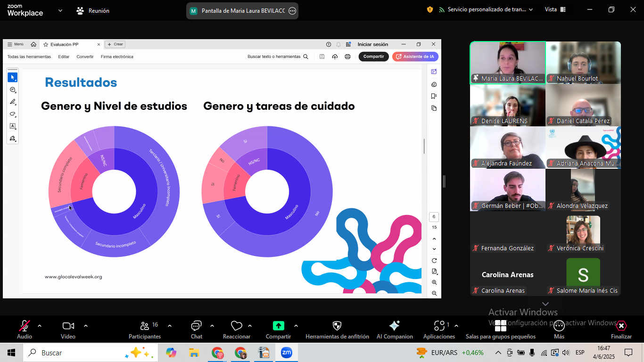Launch the AI Companion
Screen dimensions: 644x362
click(x=395, y=329)
